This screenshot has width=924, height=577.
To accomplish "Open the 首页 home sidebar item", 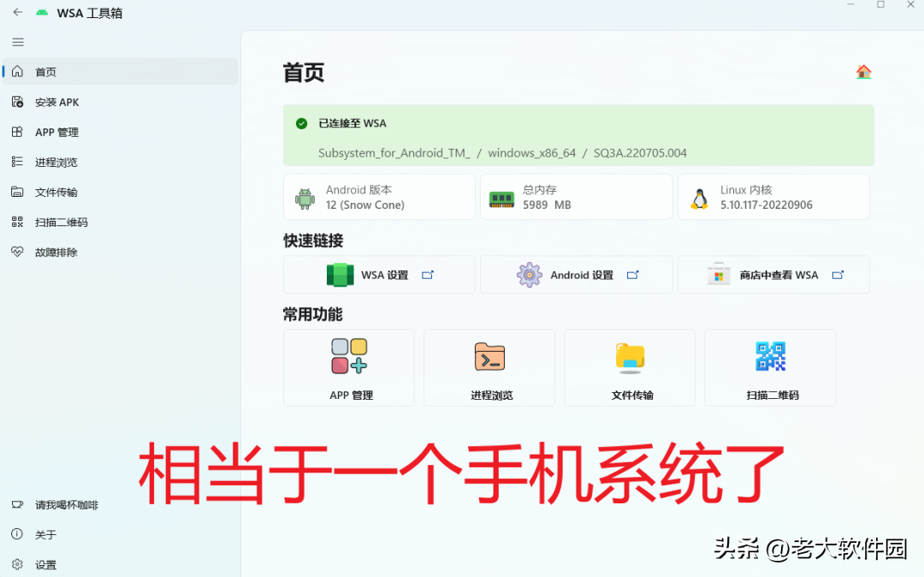I will point(121,71).
